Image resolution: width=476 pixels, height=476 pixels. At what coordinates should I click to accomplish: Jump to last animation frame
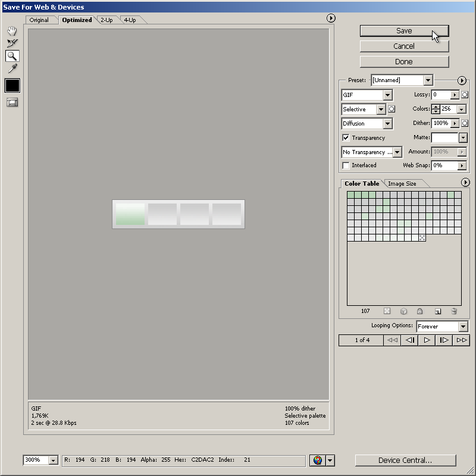coord(462,340)
